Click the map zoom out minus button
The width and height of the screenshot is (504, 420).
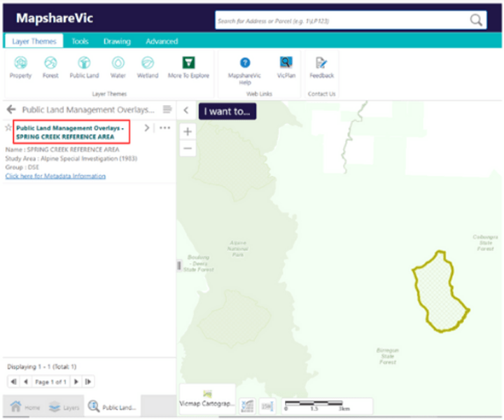[188, 148]
